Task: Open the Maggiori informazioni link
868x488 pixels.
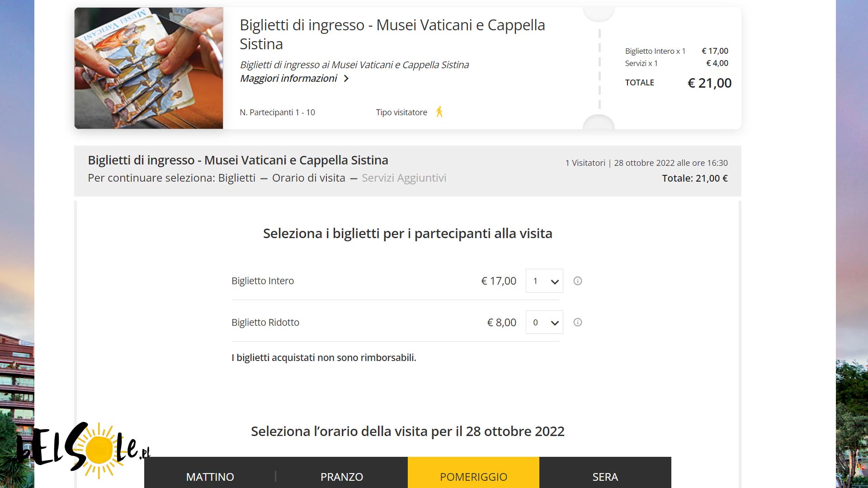Action: point(288,79)
